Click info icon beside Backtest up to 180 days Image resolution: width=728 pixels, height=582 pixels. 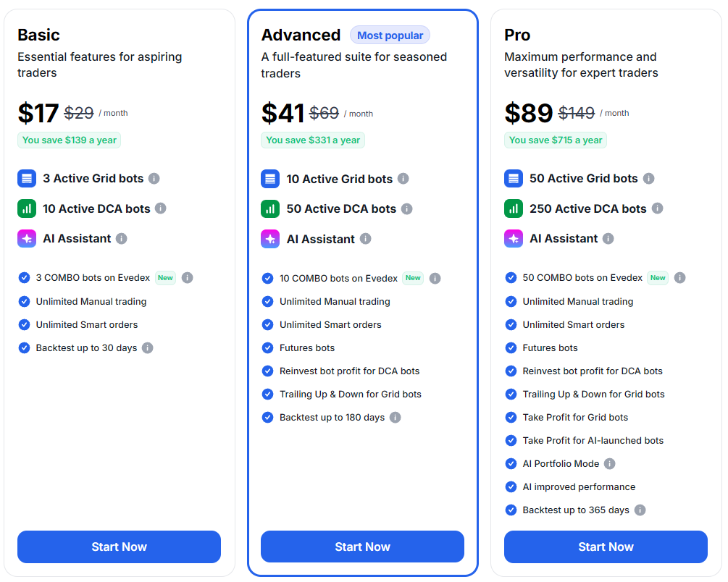click(396, 418)
